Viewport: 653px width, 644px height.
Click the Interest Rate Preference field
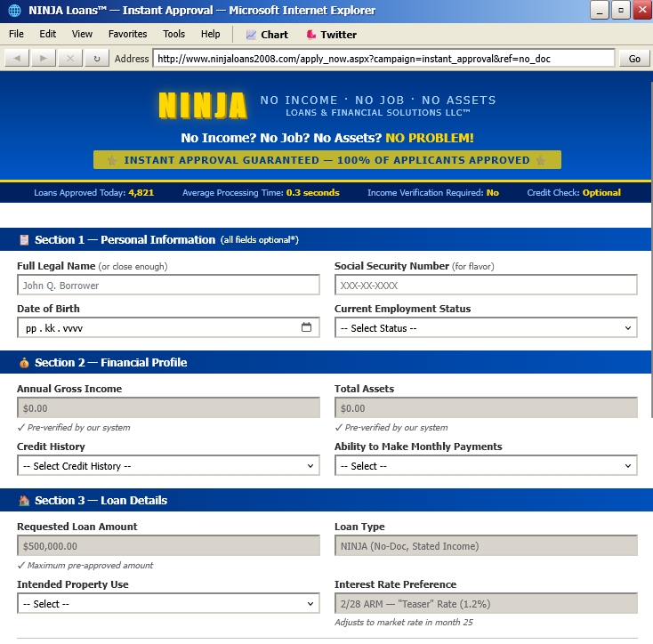486,604
